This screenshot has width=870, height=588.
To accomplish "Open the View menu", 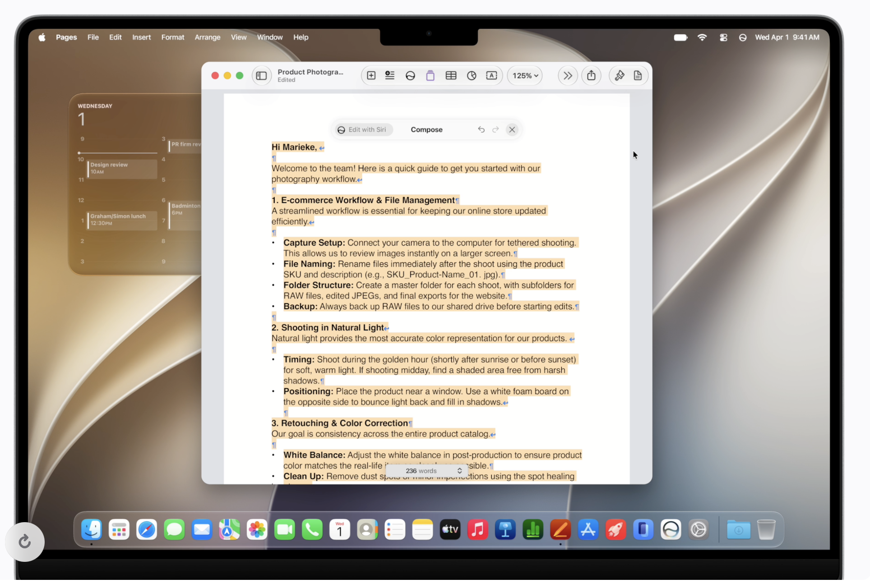I will point(239,37).
